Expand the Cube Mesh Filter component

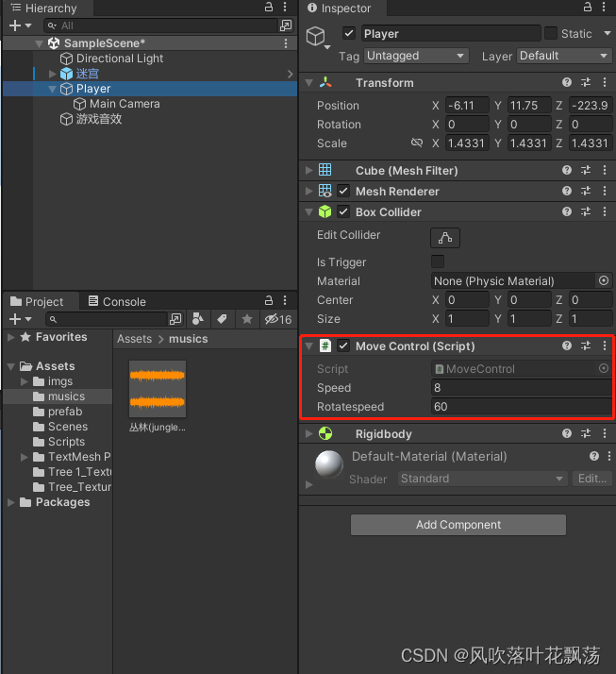(x=308, y=170)
